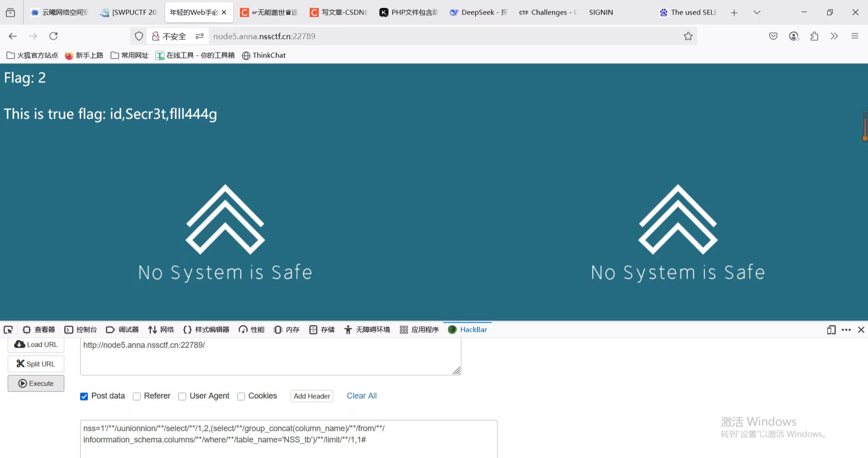The width and height of the screenshot is (868, 458).
Task: Open the 无障碍环境 accessibility panel
Action: click(367, 329)
